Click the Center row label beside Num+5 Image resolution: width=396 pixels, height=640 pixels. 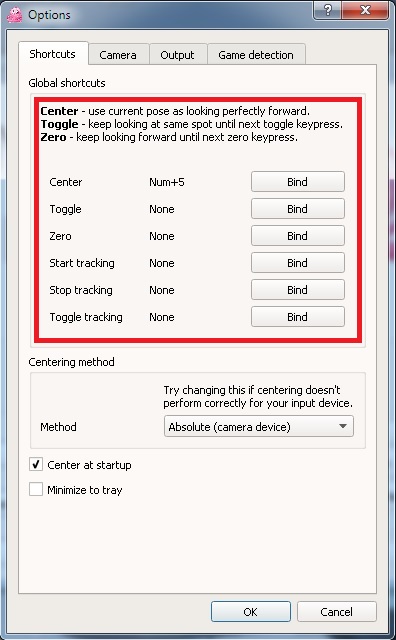coord(66,182)
